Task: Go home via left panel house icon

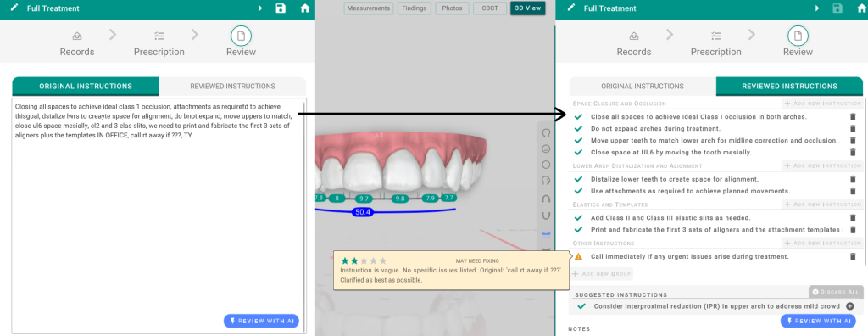Action: tap(304, 8)
